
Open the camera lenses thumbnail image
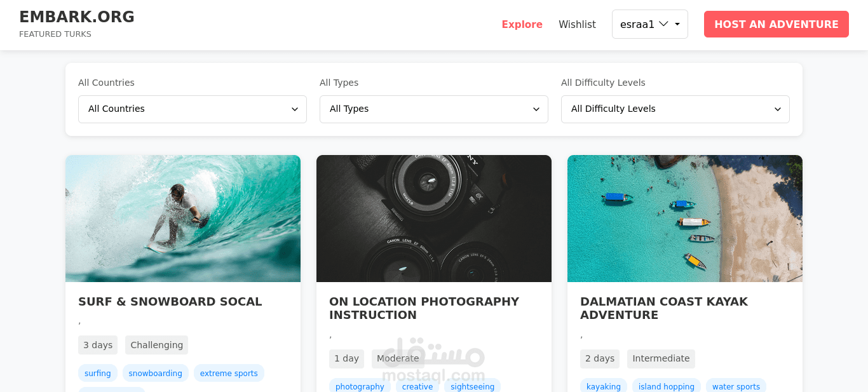tap(434, 218)
